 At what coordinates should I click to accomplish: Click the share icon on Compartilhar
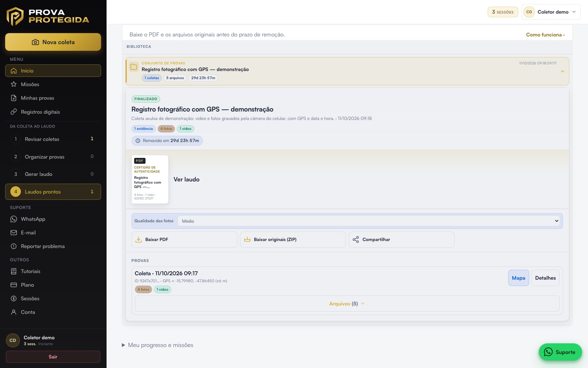(x=356, y=240)
